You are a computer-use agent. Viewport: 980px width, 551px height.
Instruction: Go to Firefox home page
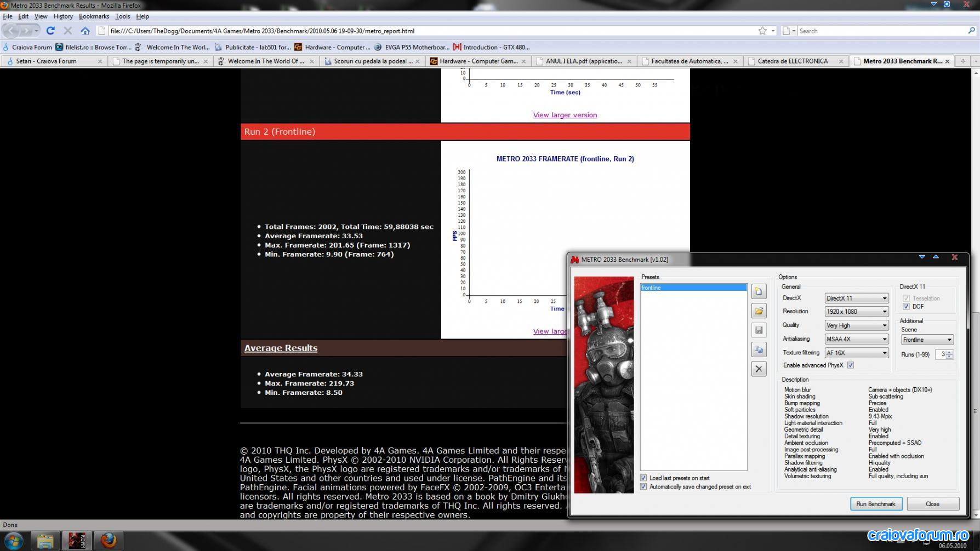tap(85, 31)
